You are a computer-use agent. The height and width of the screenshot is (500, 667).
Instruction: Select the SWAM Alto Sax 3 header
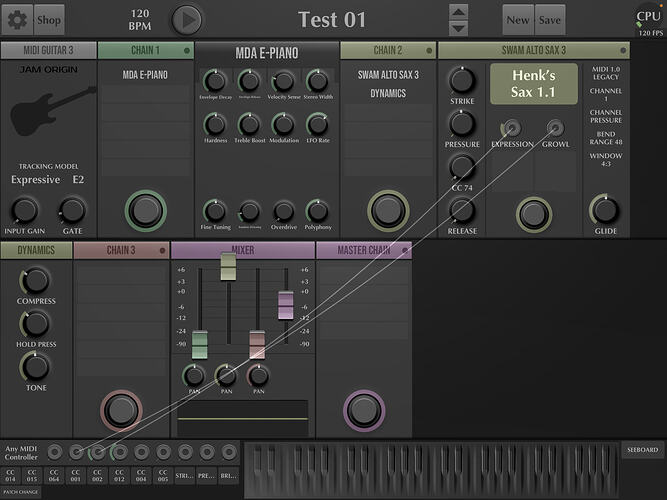point(534,50)
